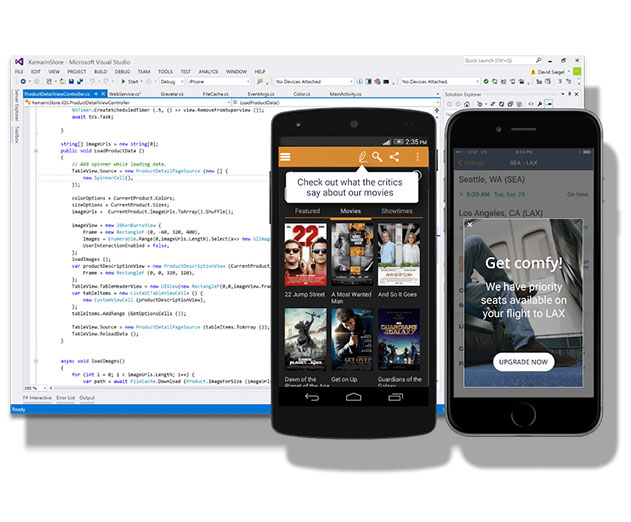
Task: Open the ANALYZE menu
Action: coord(208,72)
